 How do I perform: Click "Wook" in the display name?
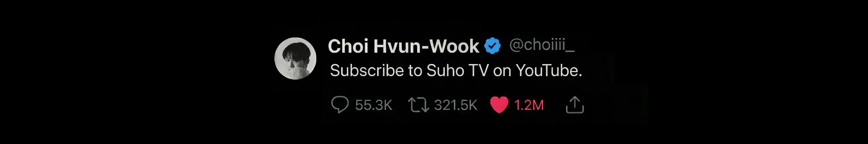454,47
